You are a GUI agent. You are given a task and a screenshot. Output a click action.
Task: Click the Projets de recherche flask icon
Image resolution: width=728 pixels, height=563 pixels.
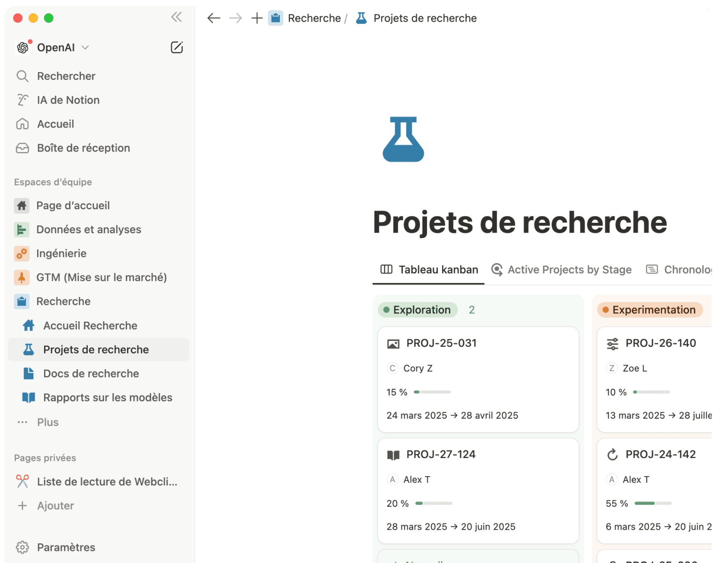pyautogui.click(x=29, y=349)
